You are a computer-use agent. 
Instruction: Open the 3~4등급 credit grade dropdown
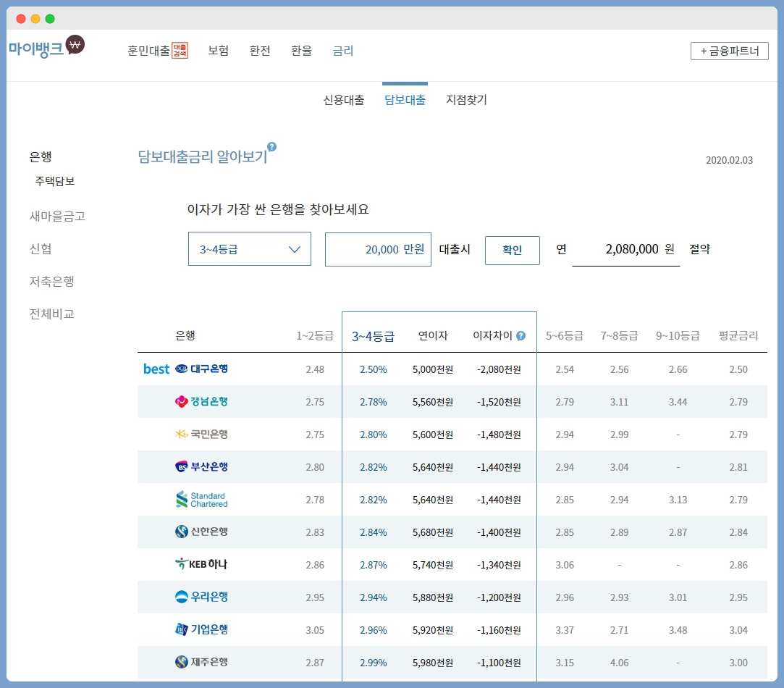[250, 248]
